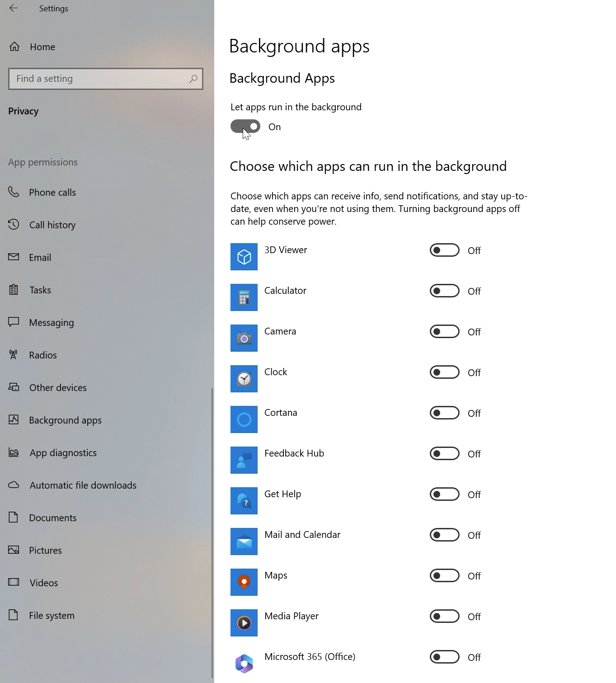This screenshot has height=683, width=616.
Task: Turn on Get Help background toggle
Action: pyautogui.click(x=445, y=494)
